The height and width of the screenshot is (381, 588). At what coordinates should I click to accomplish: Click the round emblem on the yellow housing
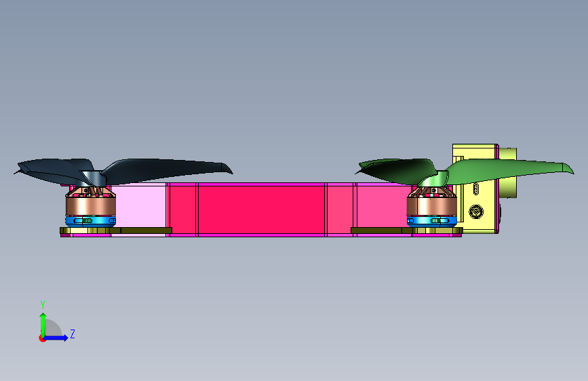(x=476, y=212)
